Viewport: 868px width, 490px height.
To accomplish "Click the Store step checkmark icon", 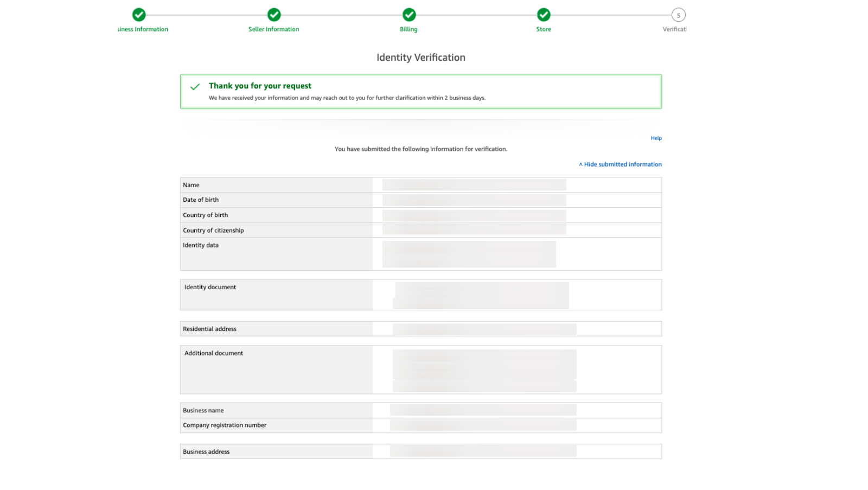I will (x=544, y=15).
